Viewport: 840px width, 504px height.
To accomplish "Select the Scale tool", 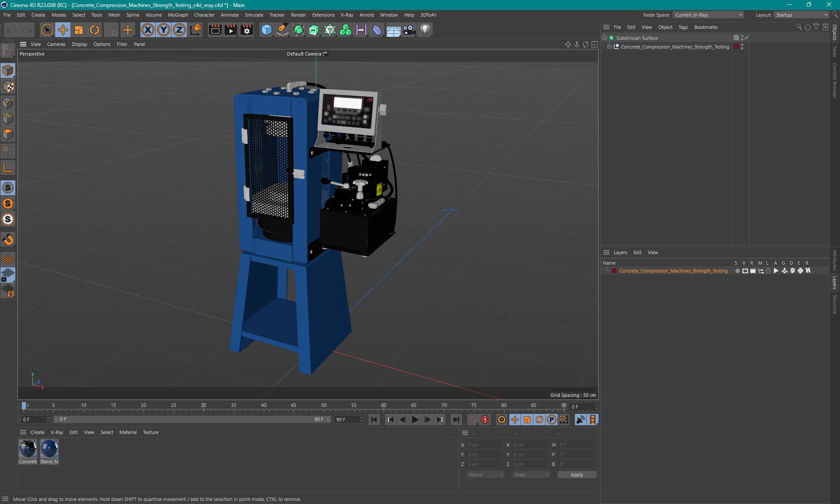I will pyautogui.click(x=79, y=30).
